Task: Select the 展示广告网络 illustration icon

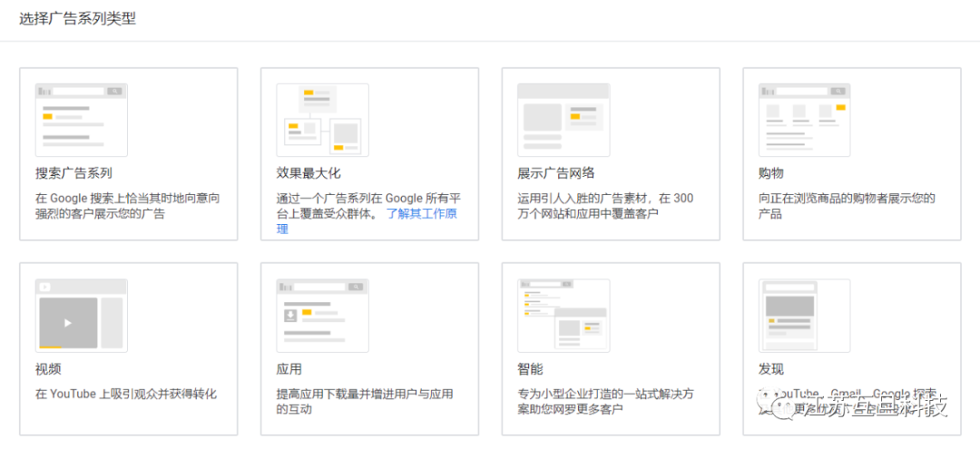Action: tap(563, 120)
